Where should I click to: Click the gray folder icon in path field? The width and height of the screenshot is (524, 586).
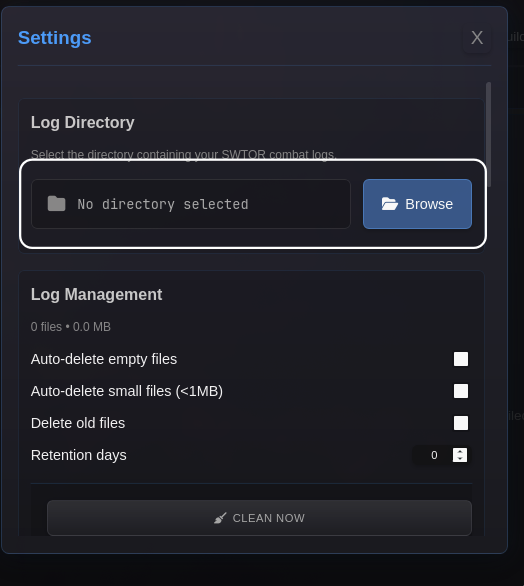click(56, 204)
